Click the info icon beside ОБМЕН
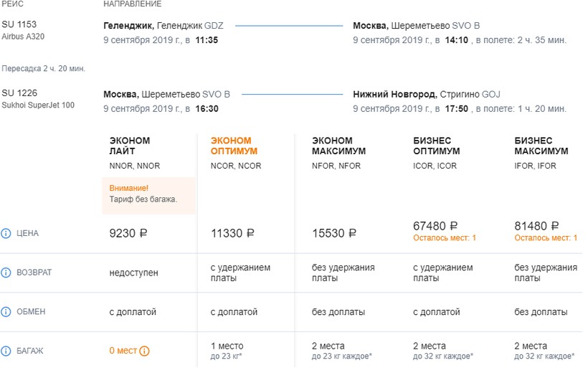The image size is (588, 368). 6,312
